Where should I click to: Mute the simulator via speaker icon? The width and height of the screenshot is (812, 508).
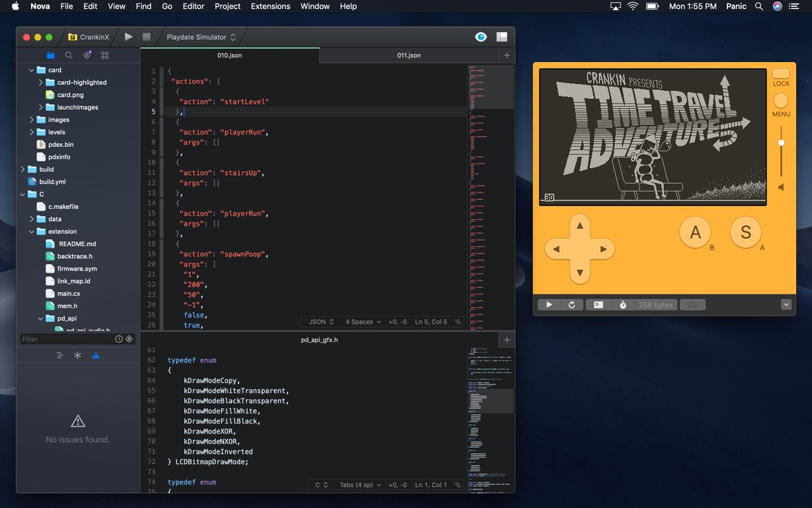[x=781, y=187]
